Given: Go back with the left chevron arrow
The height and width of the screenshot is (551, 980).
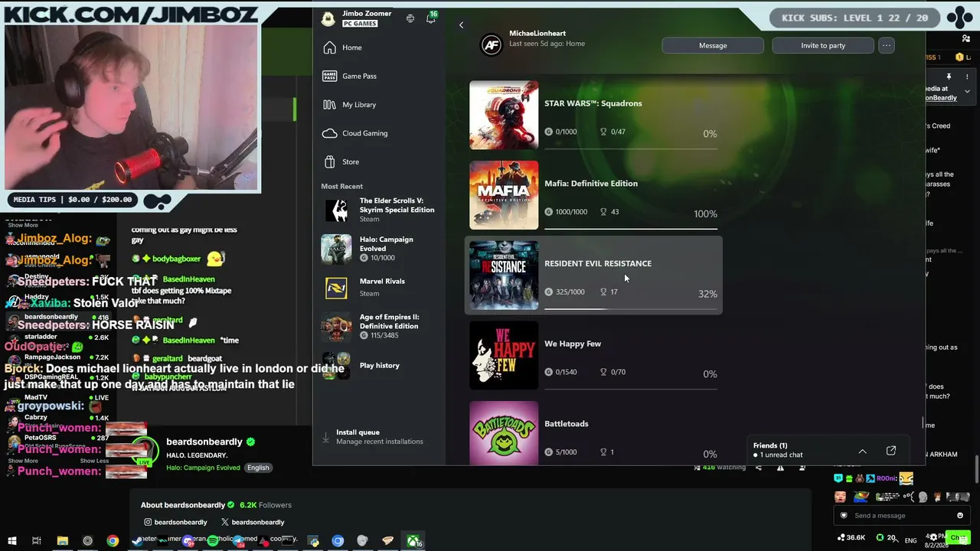Looking at the screenshot, I should [x=461, y=25].
